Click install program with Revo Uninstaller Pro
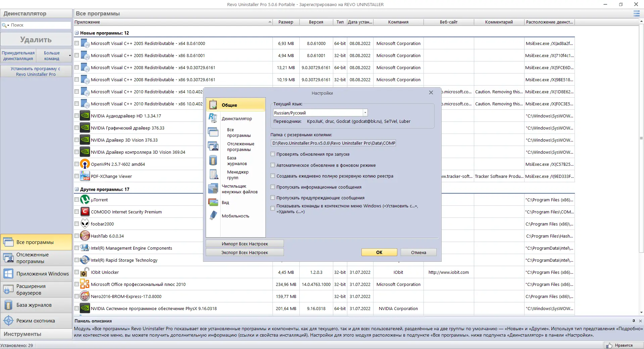The image size is (644, 349). coord(36,71)
